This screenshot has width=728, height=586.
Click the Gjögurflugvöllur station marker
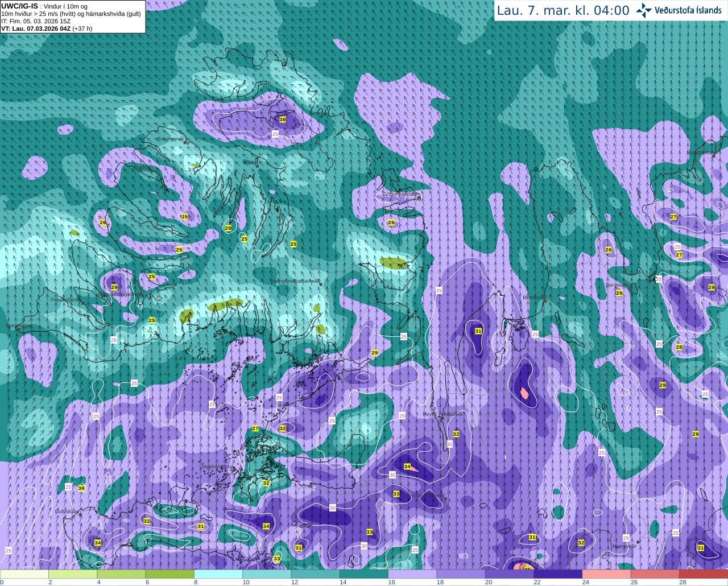click(419, 198)
